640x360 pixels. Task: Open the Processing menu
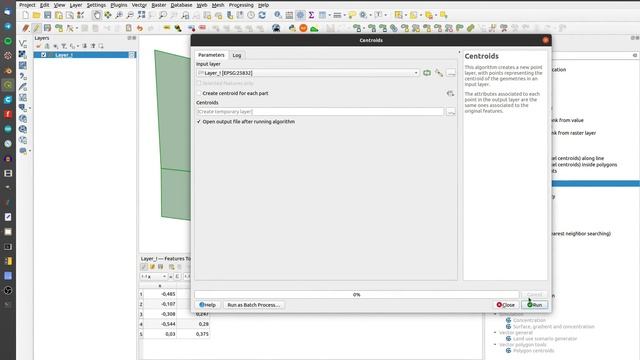[x=241, y=5]
